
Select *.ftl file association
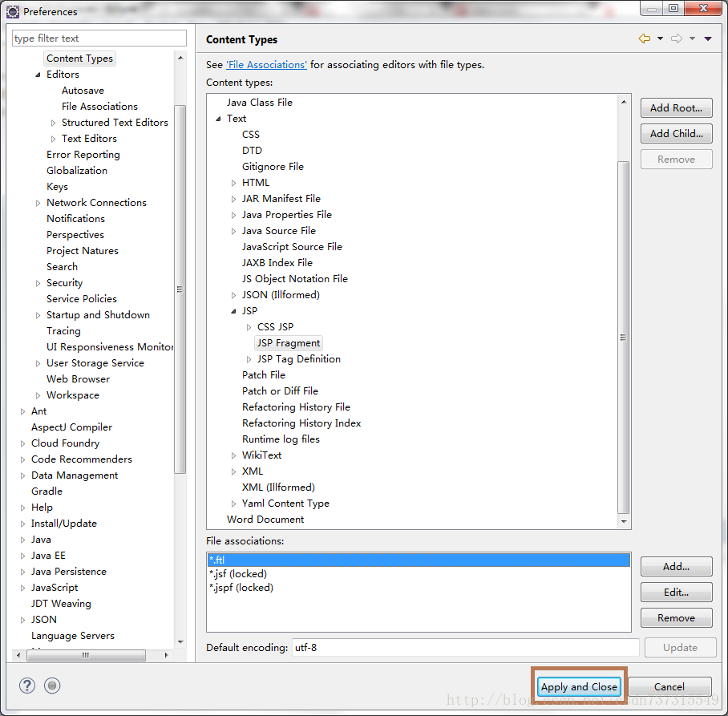419,560
